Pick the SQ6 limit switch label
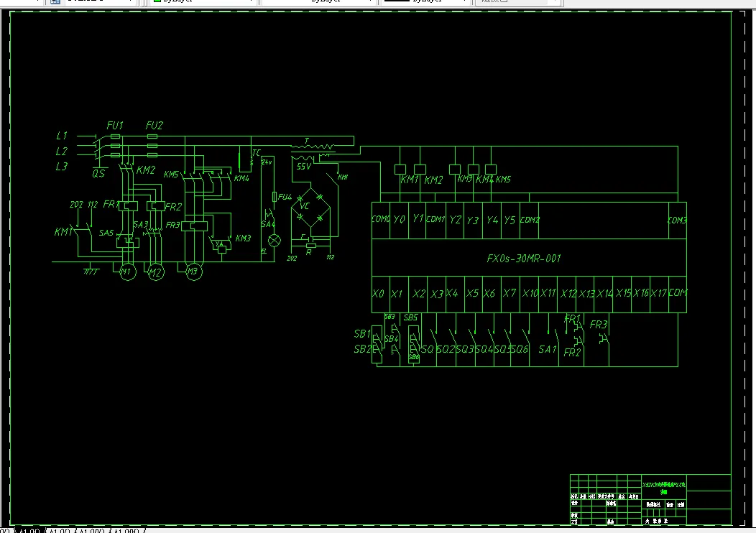756x533 pixels. coord(520,349)
